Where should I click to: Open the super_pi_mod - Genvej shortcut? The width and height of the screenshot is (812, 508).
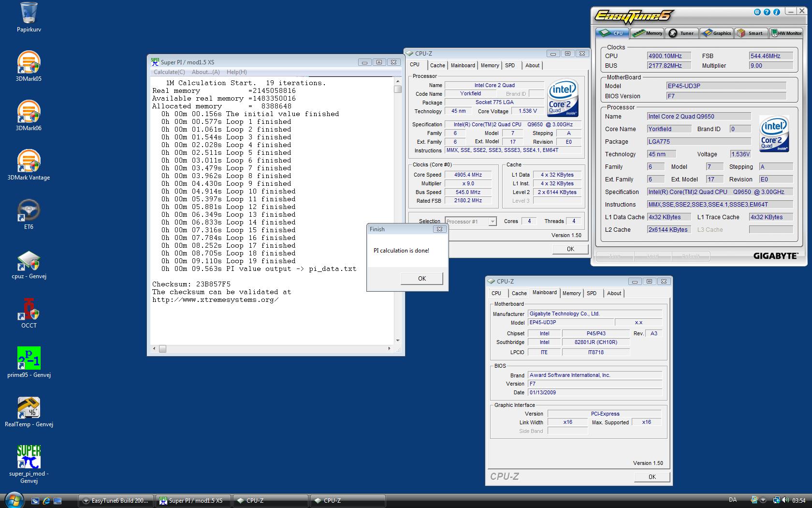pos(29,464)
